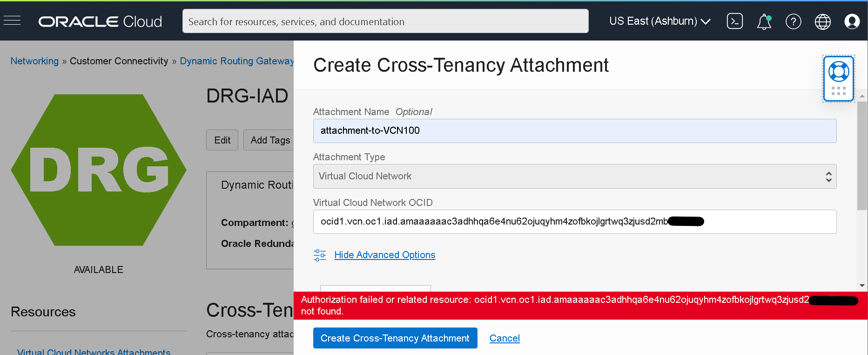Click Create Cross-Tenancy Attachment button
868x355 pixels.
[395, 338]
